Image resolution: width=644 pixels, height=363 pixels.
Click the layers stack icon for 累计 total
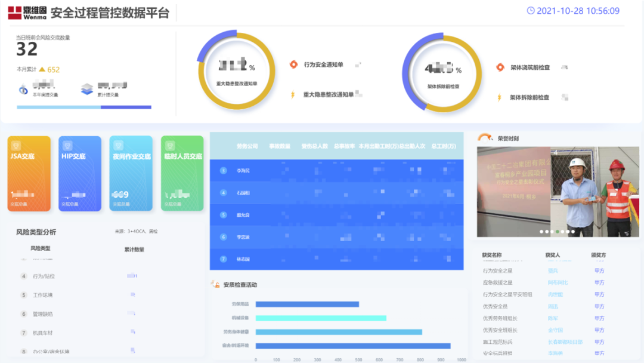[x=86, y=89]
